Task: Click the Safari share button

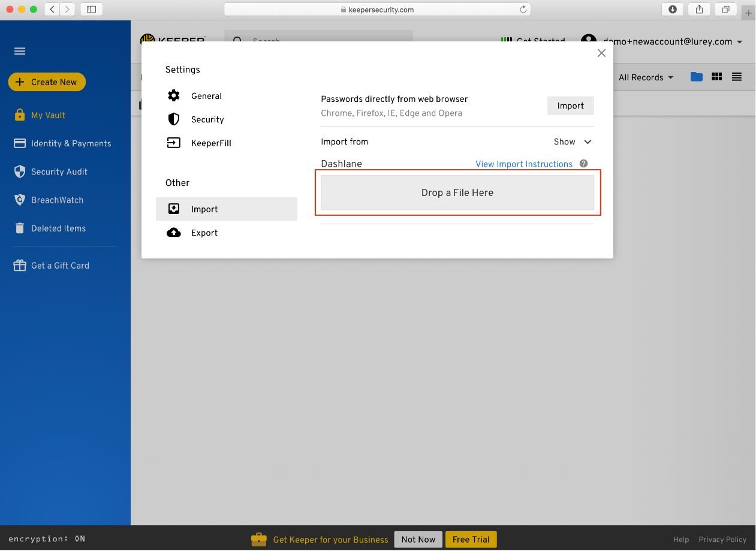Action: click(x=699, y=9)
